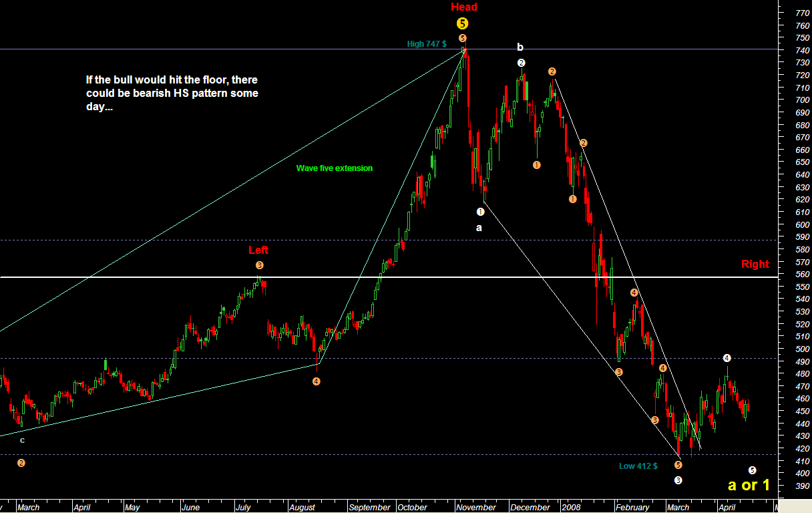812x513 pixels.
Task: Select the "August" time axis label
Action: click(x=302, y=508)
